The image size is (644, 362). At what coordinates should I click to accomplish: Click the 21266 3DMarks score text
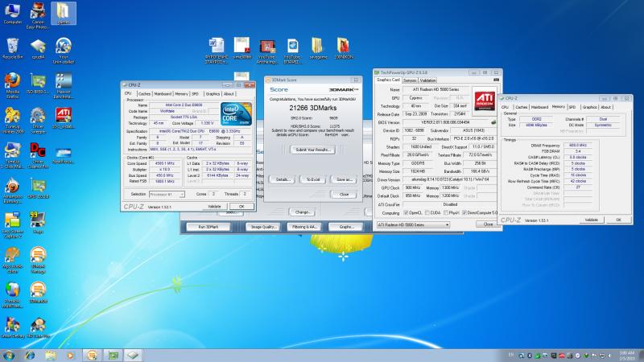coord(313,108)
